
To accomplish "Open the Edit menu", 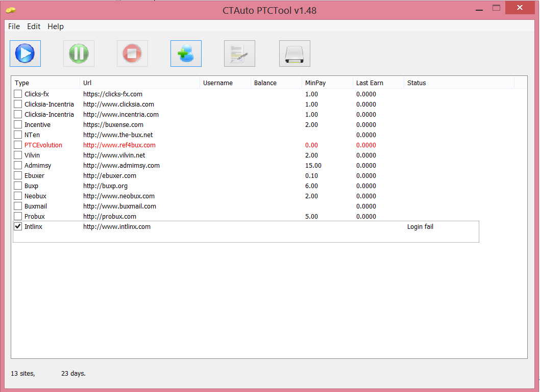I will (x=34, y=27).
